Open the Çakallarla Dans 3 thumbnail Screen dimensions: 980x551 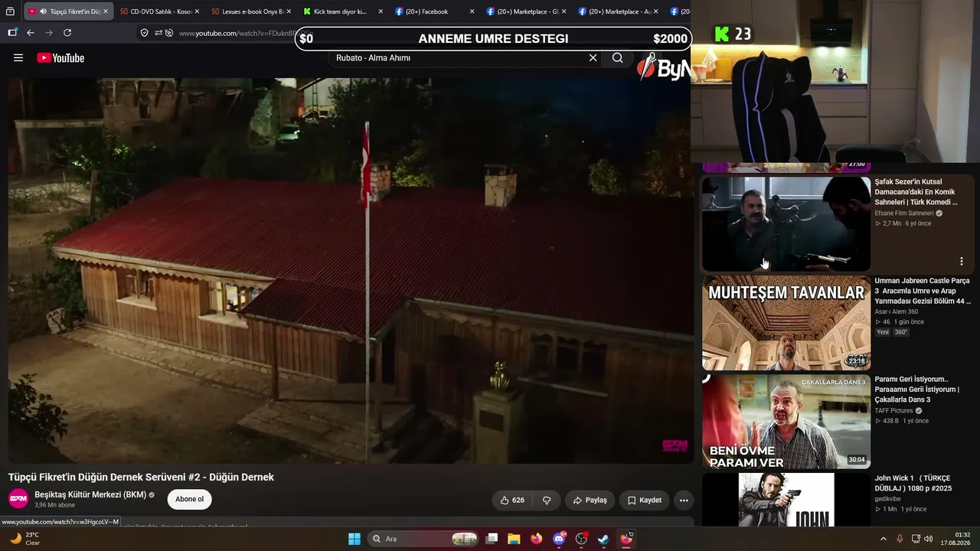click(786, 422)
